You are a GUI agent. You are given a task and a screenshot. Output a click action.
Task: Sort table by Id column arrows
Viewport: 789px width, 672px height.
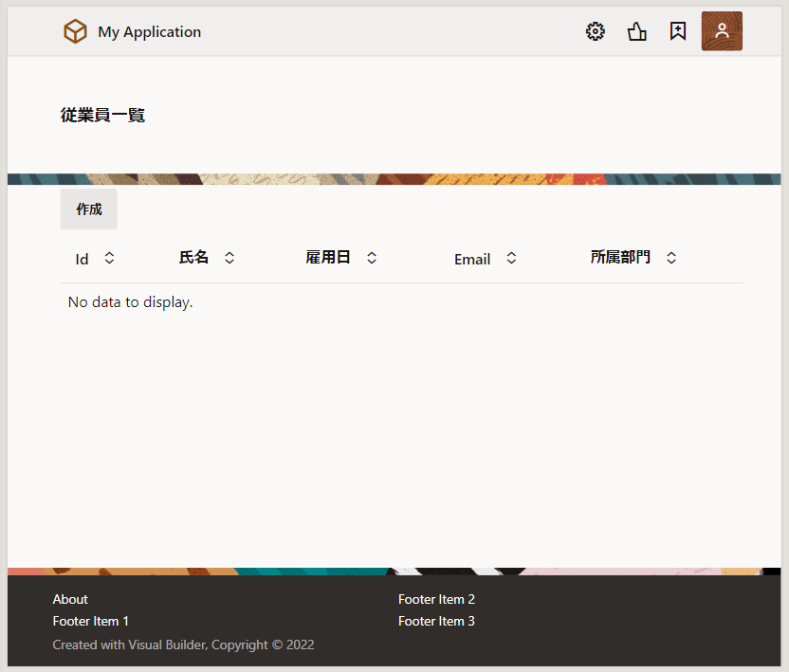pyautogui.click(x=109, y=258)
